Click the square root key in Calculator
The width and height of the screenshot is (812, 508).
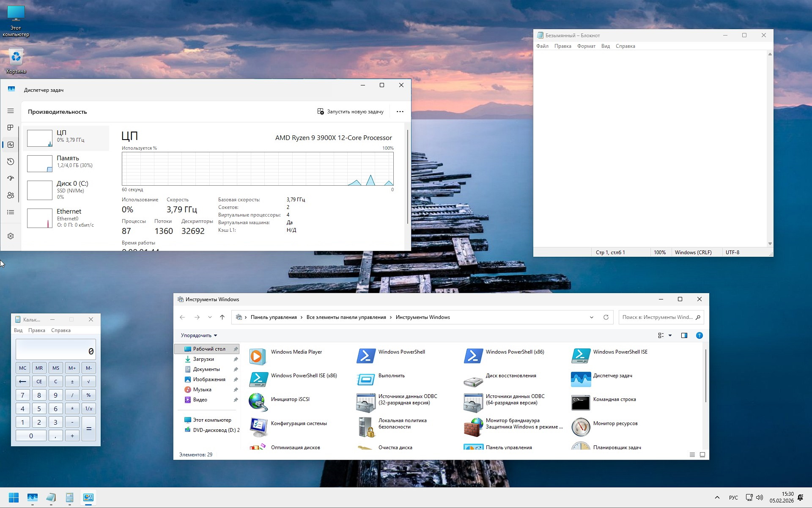[89, 382]
